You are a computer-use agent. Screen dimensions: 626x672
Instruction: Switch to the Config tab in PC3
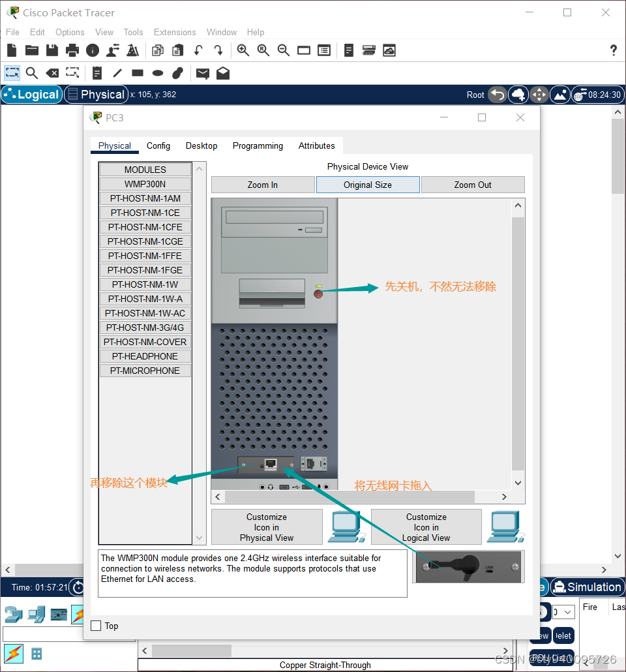pyautogui.click(x=158, y=145)
